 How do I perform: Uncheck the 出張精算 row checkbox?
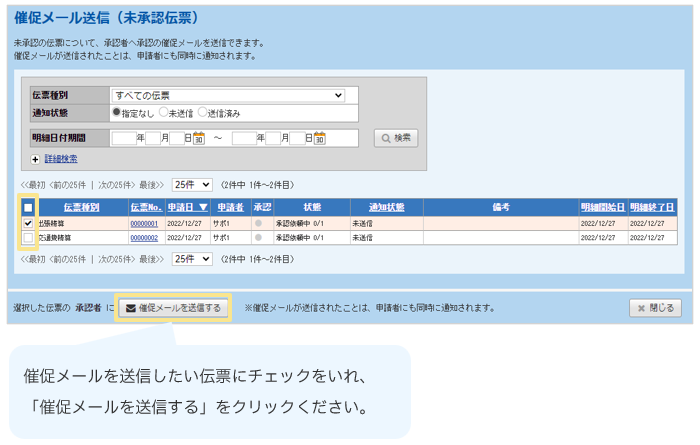(28, 224)
